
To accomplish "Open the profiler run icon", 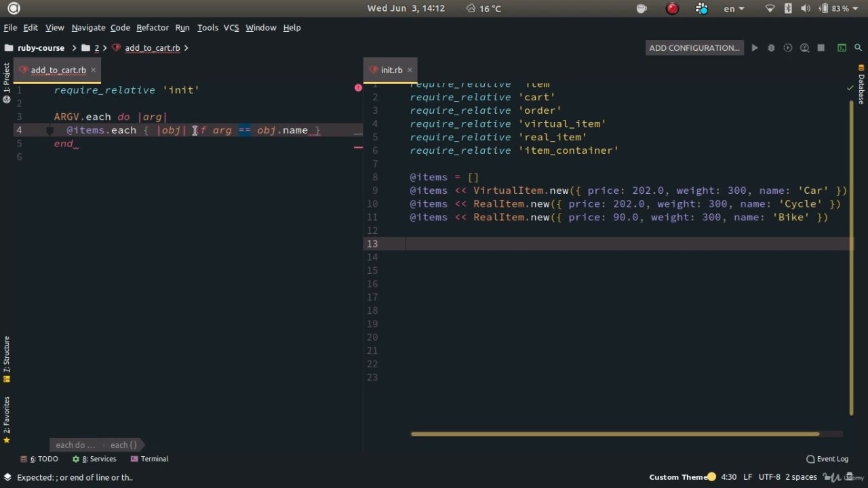I will coord(804,48).
